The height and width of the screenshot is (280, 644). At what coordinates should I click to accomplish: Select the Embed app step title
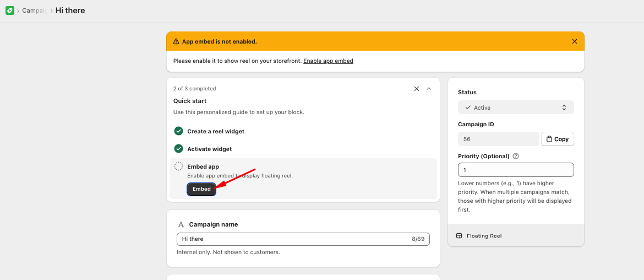pyautogui.click(x=203, y=166)
